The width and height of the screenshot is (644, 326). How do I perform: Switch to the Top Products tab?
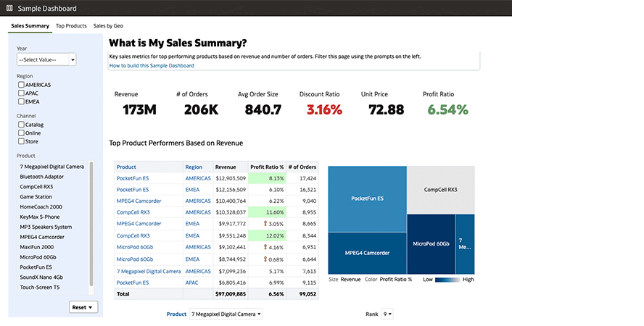tap(71, 26)
